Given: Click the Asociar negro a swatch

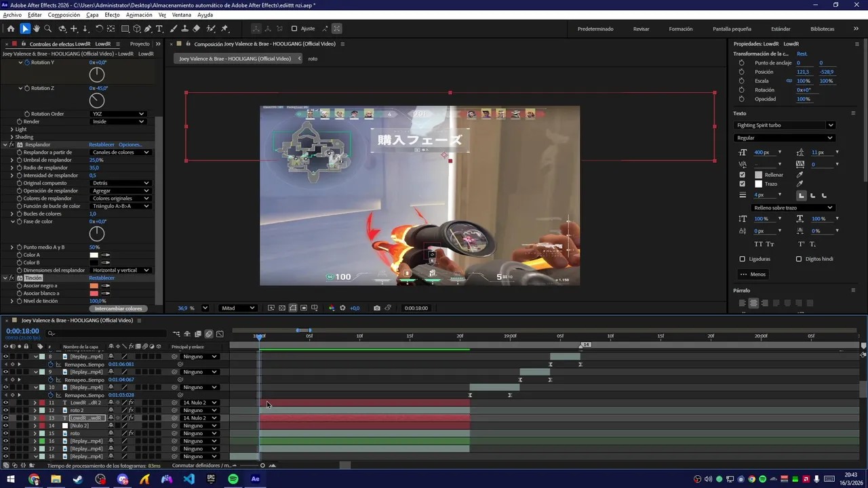Looking at the screenshot, I should click(94, 285).
